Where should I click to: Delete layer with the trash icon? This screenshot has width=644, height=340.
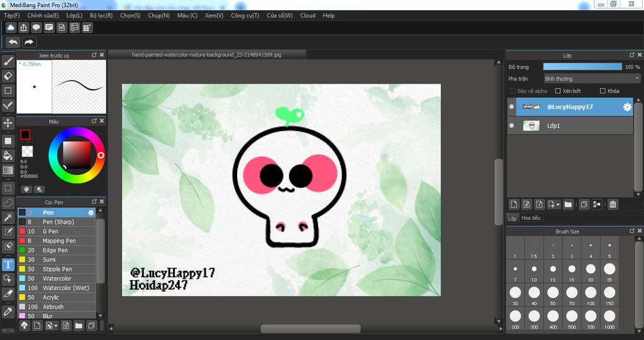pos(613,205)
